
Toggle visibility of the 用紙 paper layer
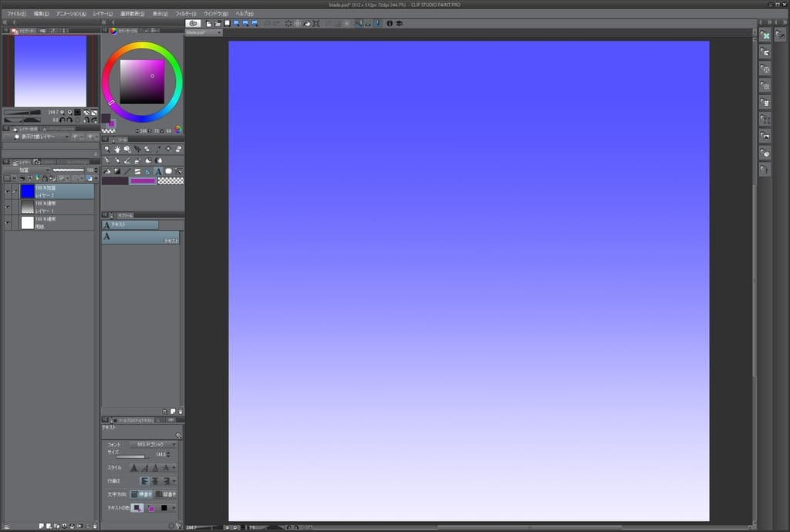8,223
